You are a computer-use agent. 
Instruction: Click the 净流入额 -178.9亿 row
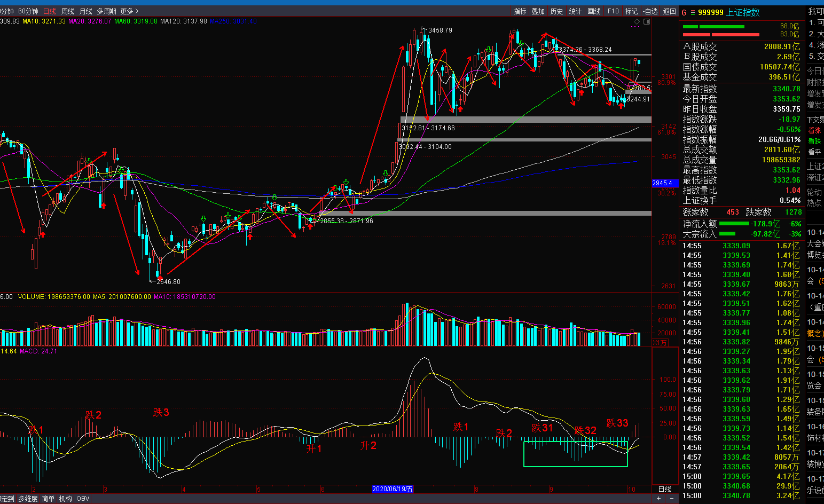click(741, 224)
